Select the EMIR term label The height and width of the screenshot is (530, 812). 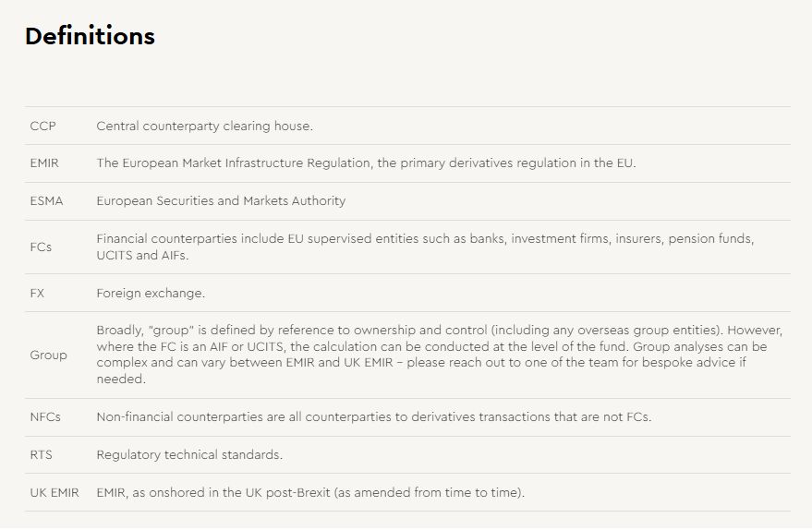[x=45, y=163]
